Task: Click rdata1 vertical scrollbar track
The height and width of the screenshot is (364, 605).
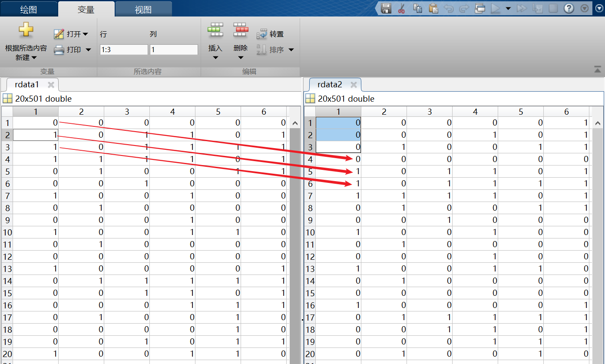Action: click(x=295, y=246)
